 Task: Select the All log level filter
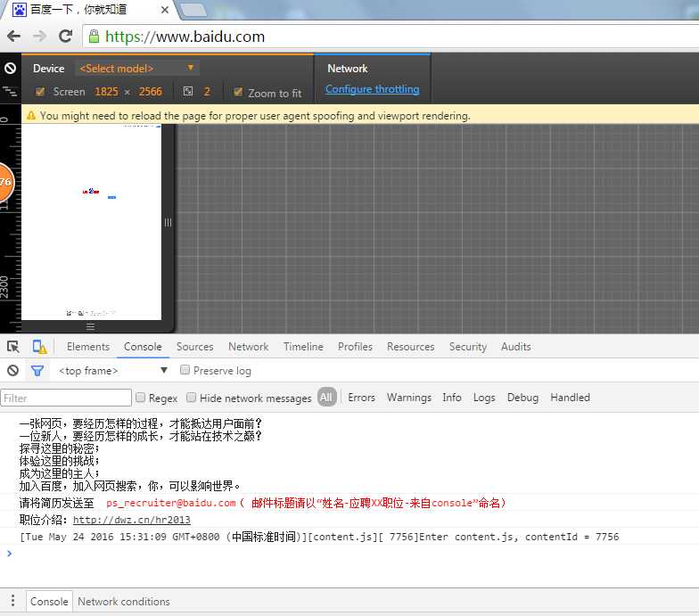(x=326, y=398)
